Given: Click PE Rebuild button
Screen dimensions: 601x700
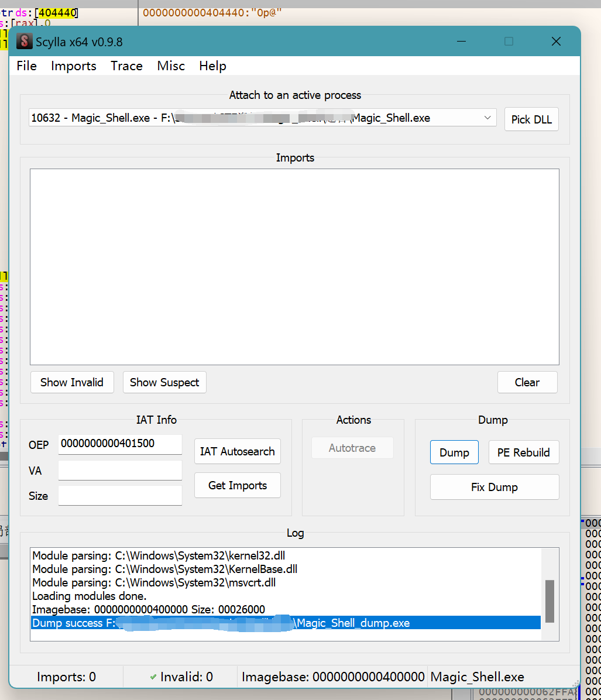Looking at the screenshot, I should pyautogui.click(x=524, y=452).
